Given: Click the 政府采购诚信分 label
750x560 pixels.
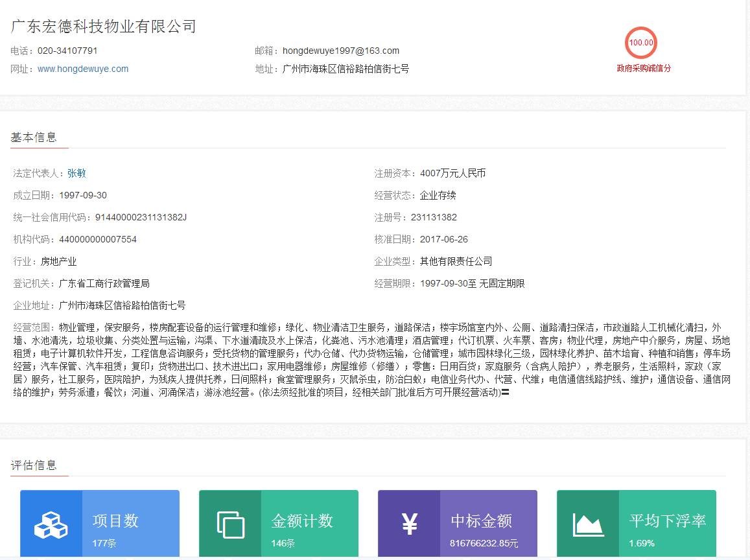Looking at the screenshot, I should (x=643, y=69).
